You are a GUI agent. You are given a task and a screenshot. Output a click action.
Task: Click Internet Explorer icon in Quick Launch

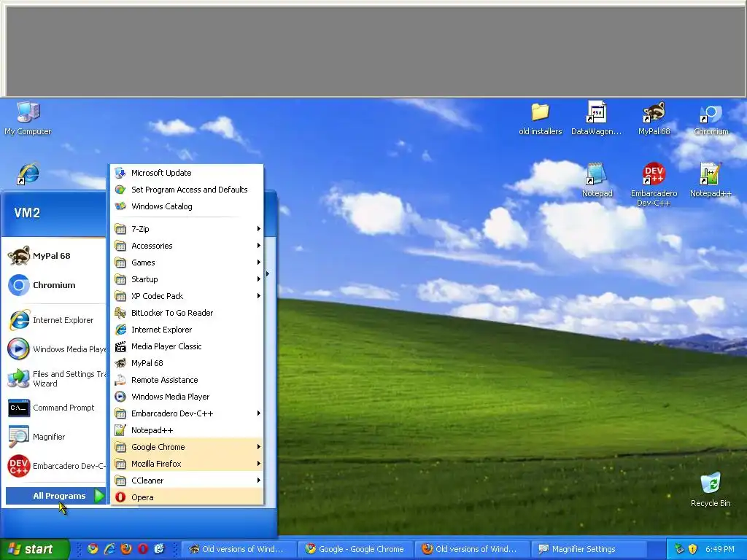pos(109,549)
